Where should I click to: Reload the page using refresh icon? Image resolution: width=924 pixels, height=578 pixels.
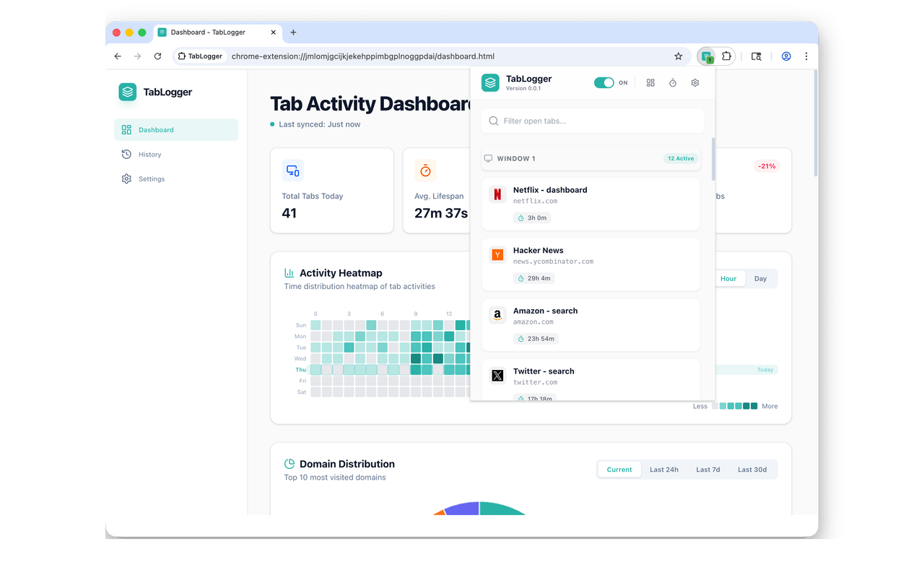point(157,56)
